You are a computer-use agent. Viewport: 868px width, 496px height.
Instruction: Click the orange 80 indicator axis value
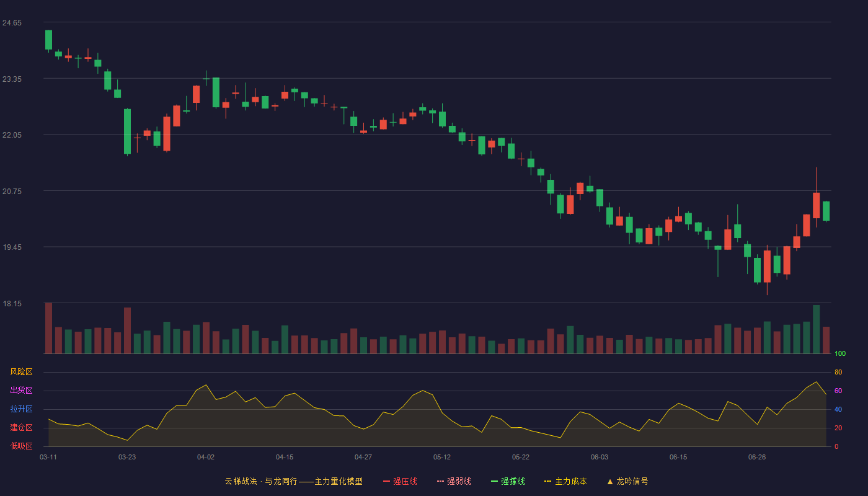point(838,372)
